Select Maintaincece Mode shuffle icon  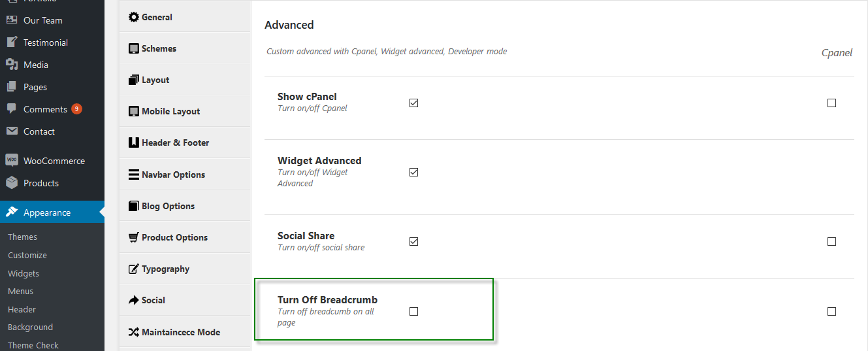(134, 332)
